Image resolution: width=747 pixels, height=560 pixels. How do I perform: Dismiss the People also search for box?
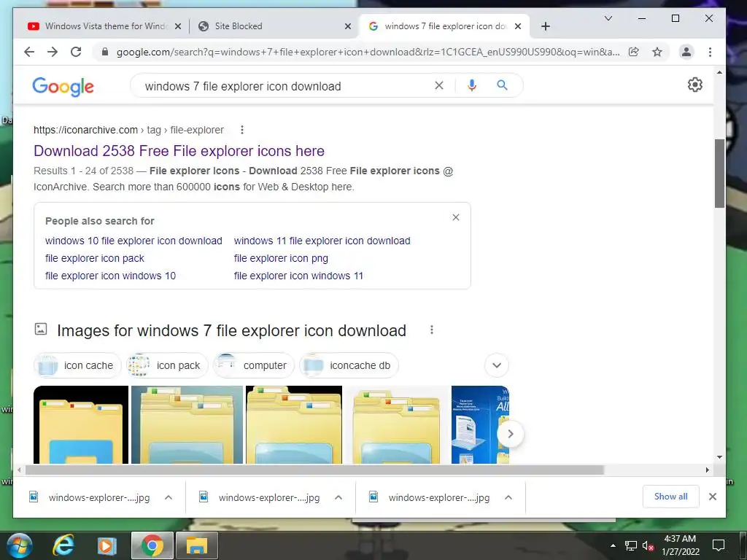pos(456,217)
